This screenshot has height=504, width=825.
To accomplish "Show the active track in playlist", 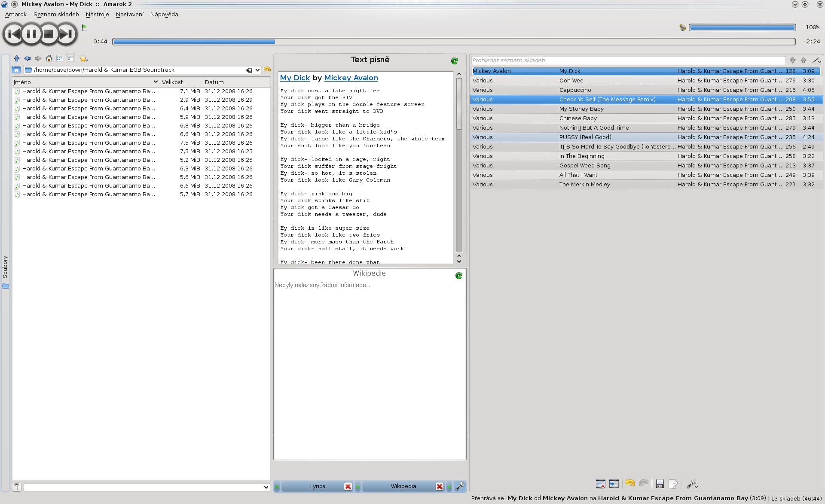I will tap(614, 484).
